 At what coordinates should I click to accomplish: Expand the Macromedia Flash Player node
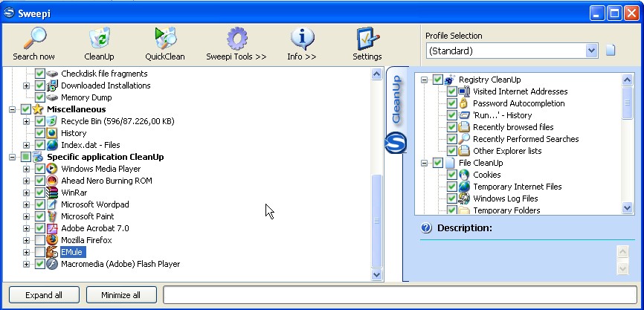click(26, 264)
